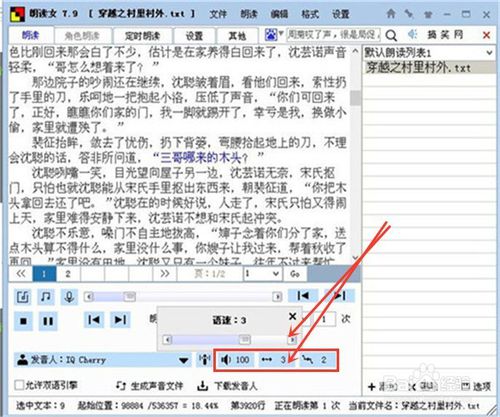The width and height of the screenshot is (500, 417).
Task: Click the music note icon
Action: 46,297
